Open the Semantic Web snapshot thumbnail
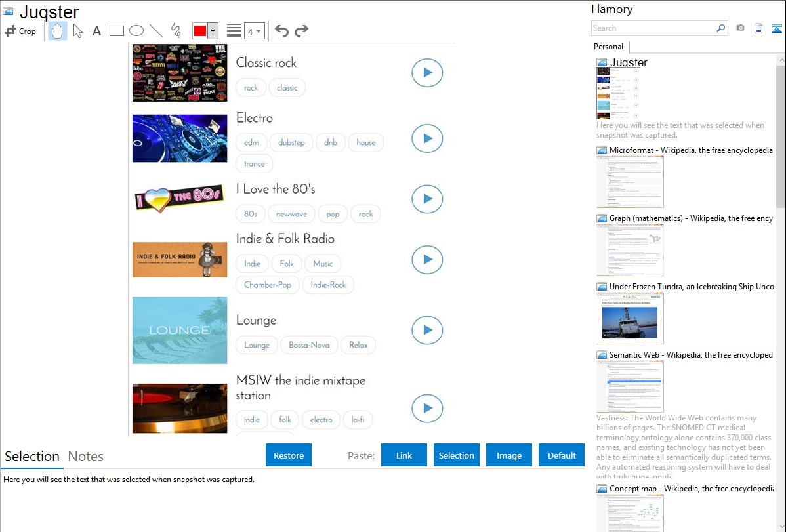 pos(630,386)
